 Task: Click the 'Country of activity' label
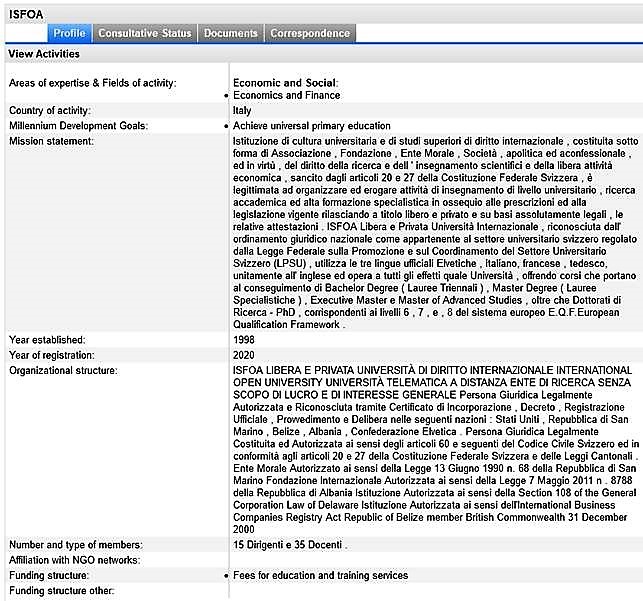tap(50, 111)
